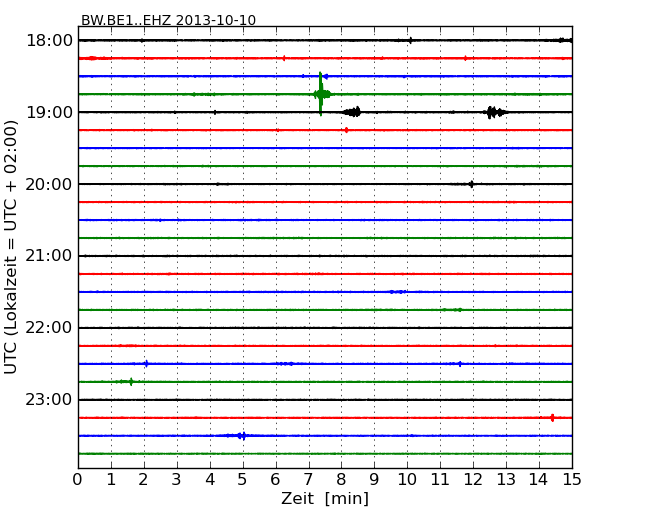The height and width of the screenshot is (520, 650).
Task: Click x-axis tick label 7
Action: [308, 480]
